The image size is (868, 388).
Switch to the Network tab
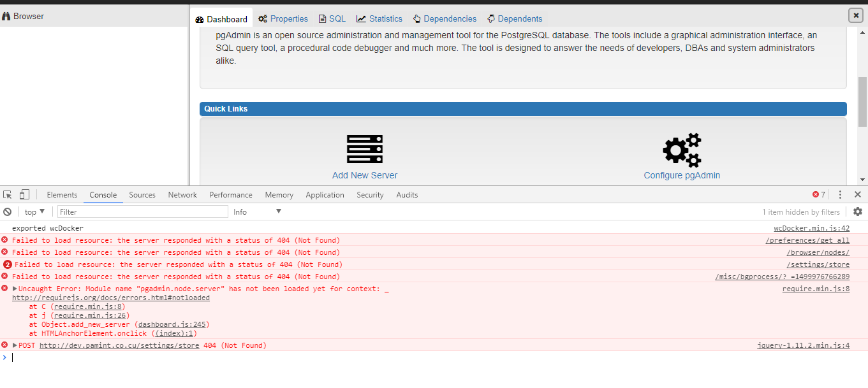pyautogui.click(x=182, y=195)
